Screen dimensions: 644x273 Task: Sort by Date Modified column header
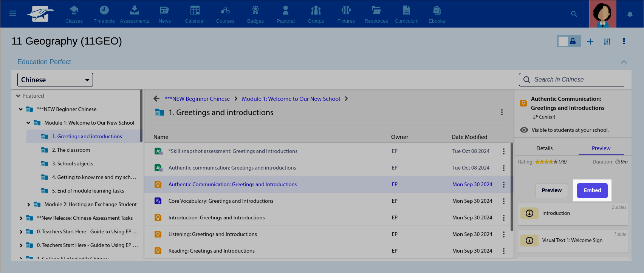469,137
